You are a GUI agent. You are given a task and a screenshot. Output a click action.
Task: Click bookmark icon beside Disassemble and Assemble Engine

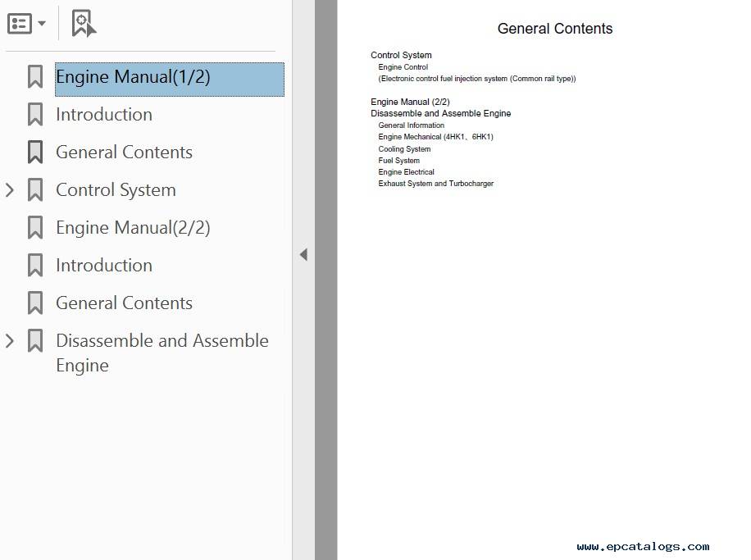point(35,341)
